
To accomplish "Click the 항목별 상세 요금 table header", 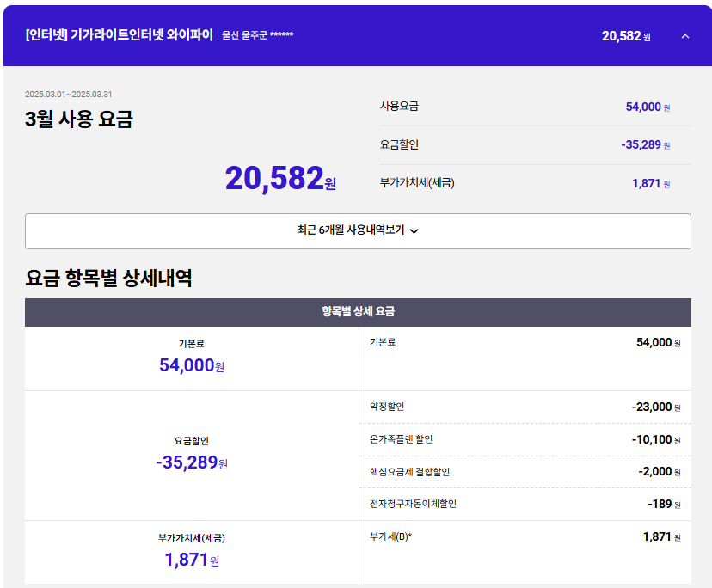I will (x=358, y=312).
